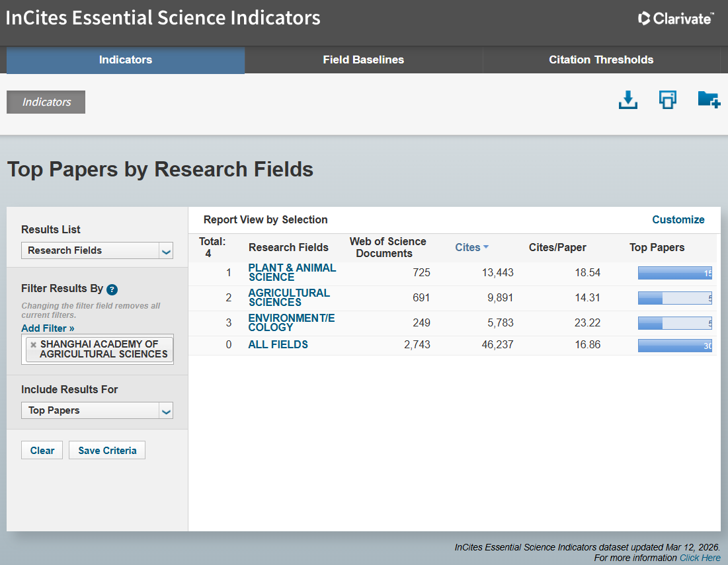Screen dimensions: 728x565
Task: Select the 725 documents value
Action: 422,273
